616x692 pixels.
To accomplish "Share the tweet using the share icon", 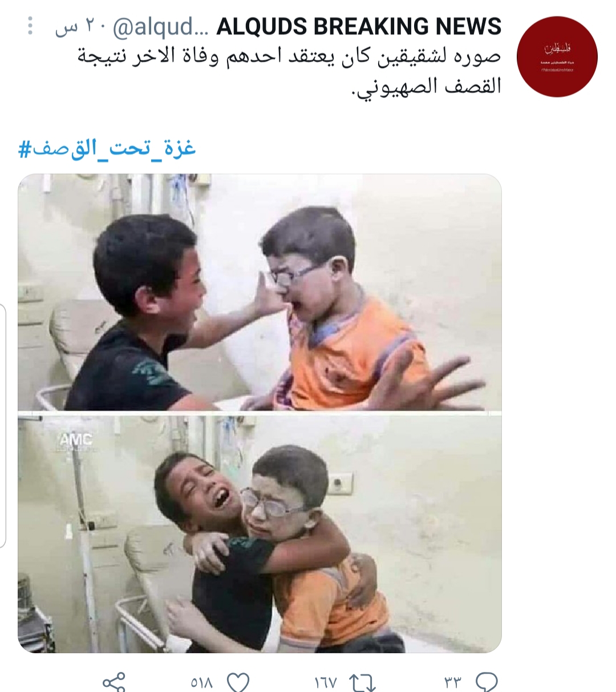I will [114, 682].
